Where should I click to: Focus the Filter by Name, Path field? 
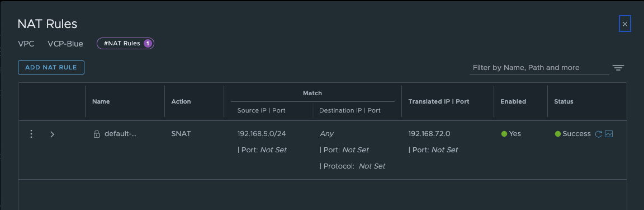coord(539,68)
